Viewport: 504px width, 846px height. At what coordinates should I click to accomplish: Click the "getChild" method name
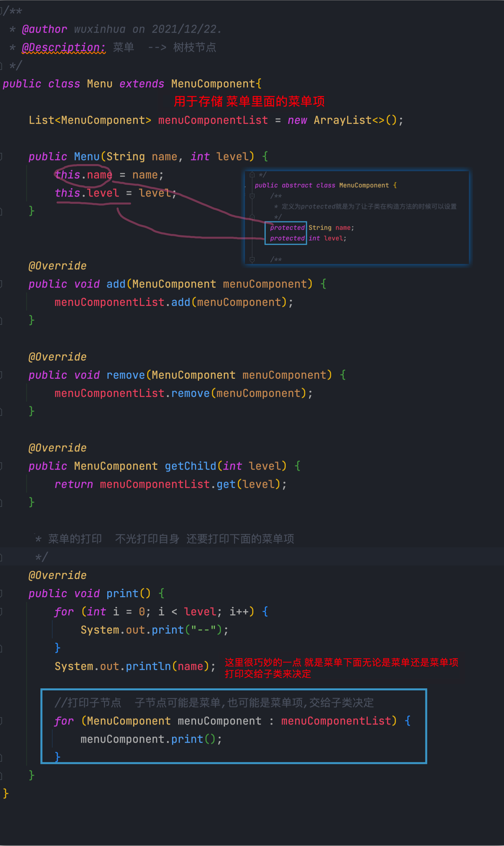point(191,466)
